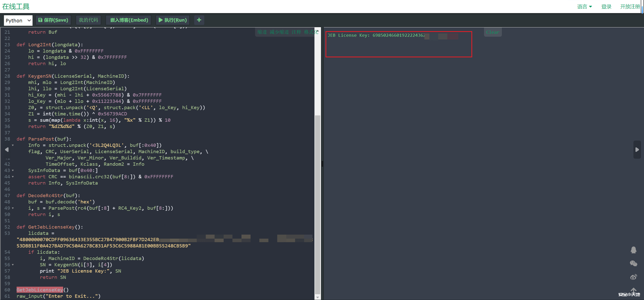Click the Weibo share icon
The height and width of the screenshot is (300, 644).
(x=633, y=277)
